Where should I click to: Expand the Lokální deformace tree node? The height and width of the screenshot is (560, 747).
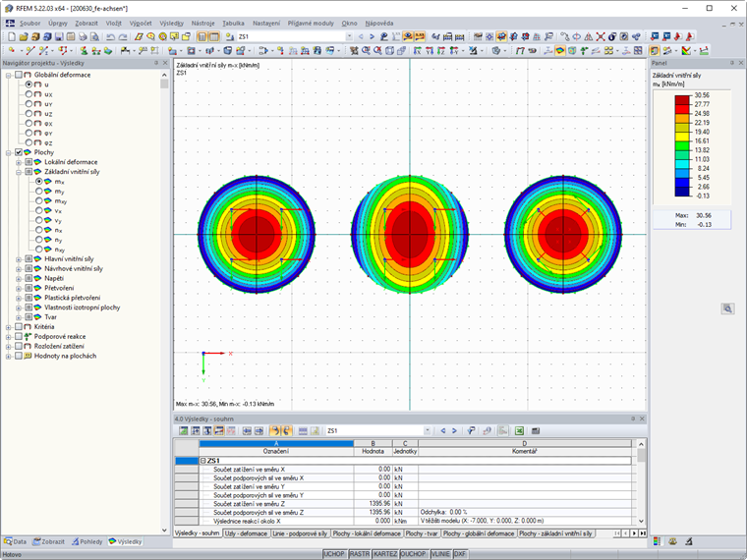[19, 162]
